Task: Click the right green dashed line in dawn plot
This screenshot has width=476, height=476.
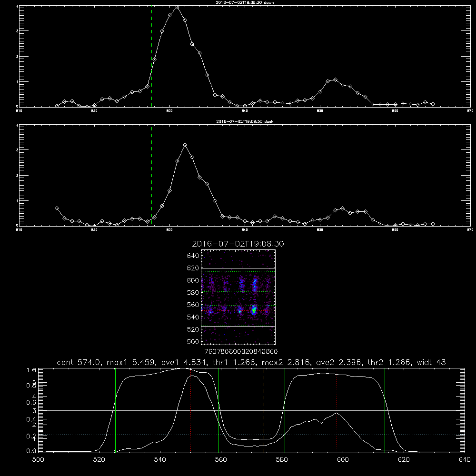Action: tap(263, 57)
